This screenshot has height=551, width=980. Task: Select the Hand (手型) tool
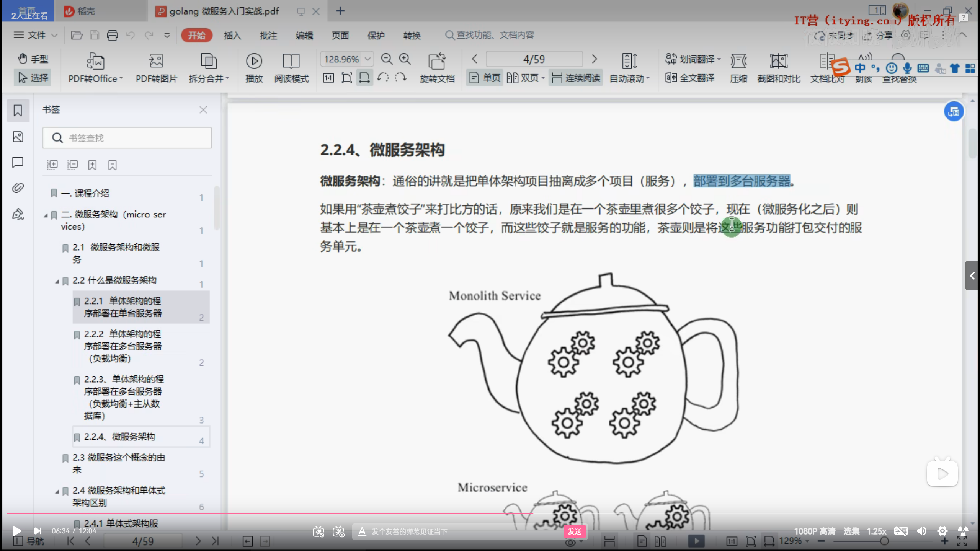pos(33,59)
